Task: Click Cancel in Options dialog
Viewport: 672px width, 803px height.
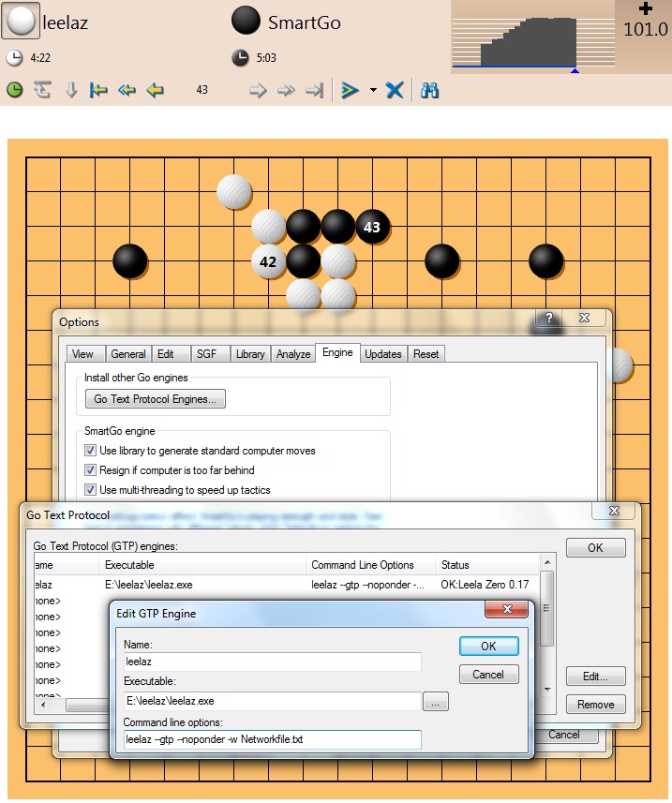Action: 564,735
